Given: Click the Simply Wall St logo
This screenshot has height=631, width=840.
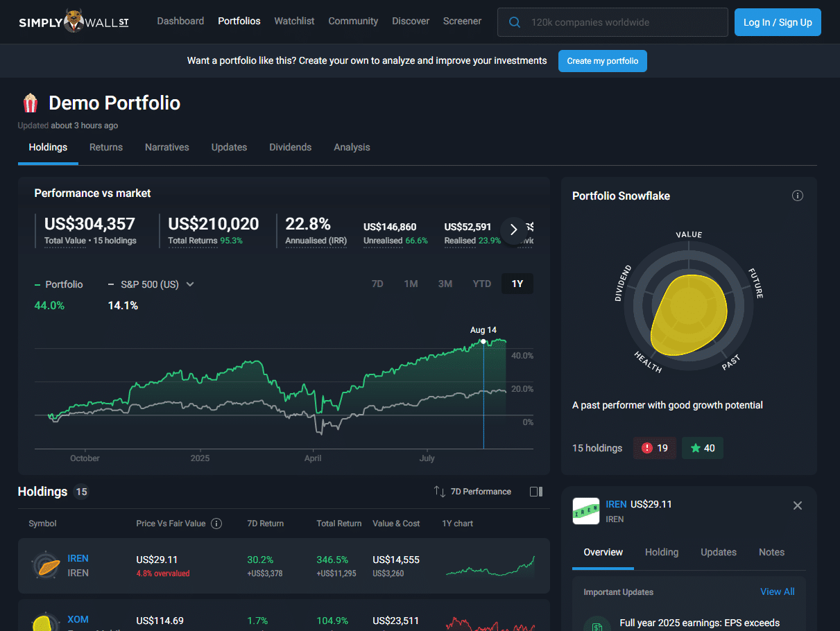Looking at the screenshot, I should pos(74,21).
